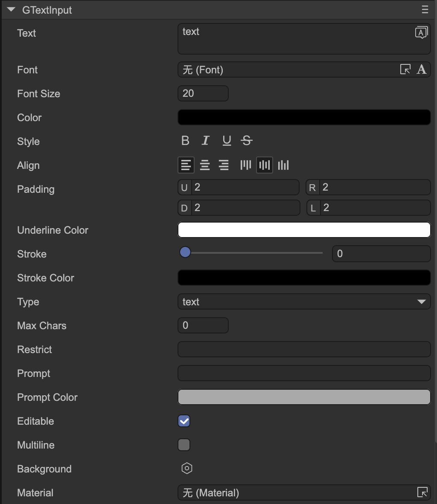Open the GTextInput component options menu
Screen dimensions: 437x504
(425, 10)
